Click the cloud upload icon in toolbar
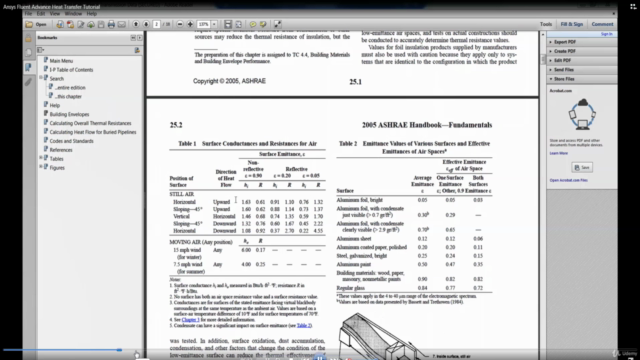 click(91, 24)
